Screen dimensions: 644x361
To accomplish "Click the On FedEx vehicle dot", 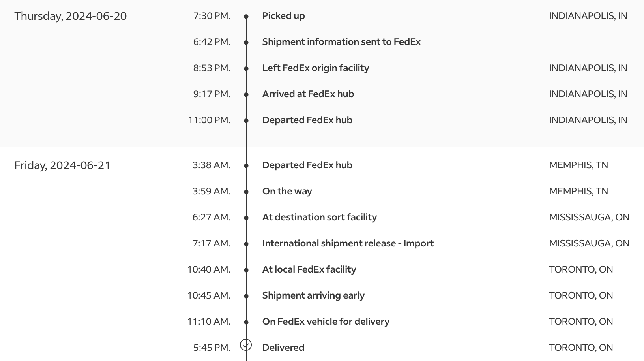I will tap(246, 322).
